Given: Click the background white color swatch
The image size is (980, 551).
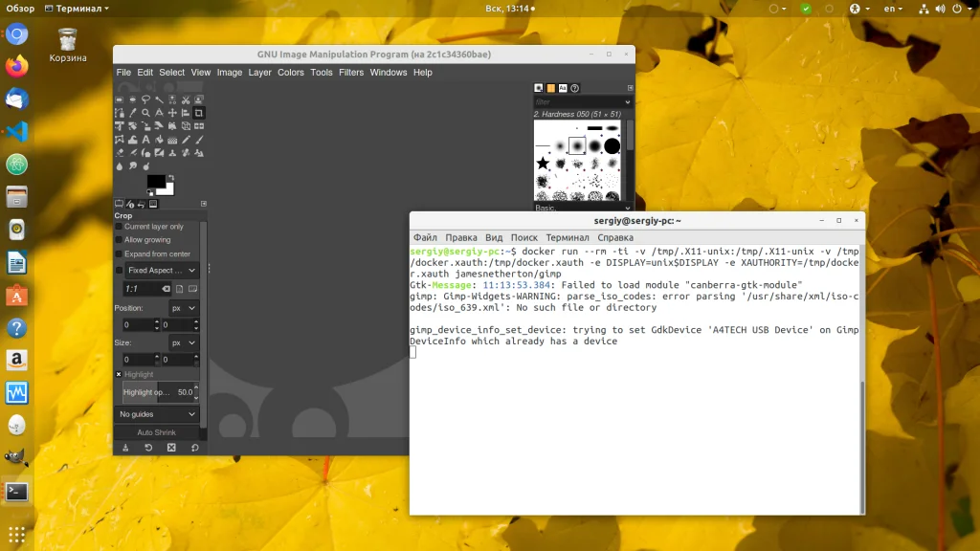Looking at the screenshot, I should [x=167, y=189].
